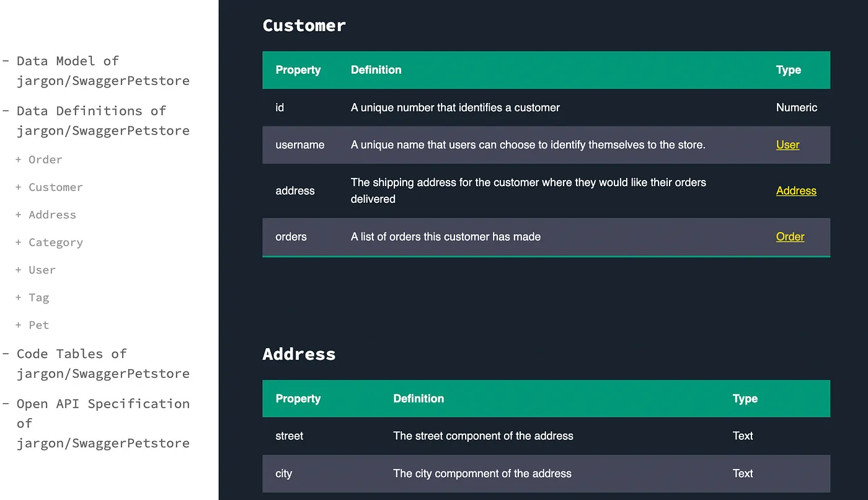Open the User link in the username row
The width and height of the screenshot is (868, 500).
pyautogui.click(x=787, y=145)
